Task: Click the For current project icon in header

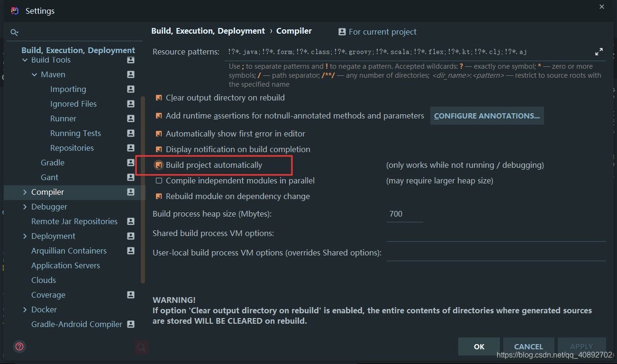Action: pyautogui.click(x=342, y=32)
